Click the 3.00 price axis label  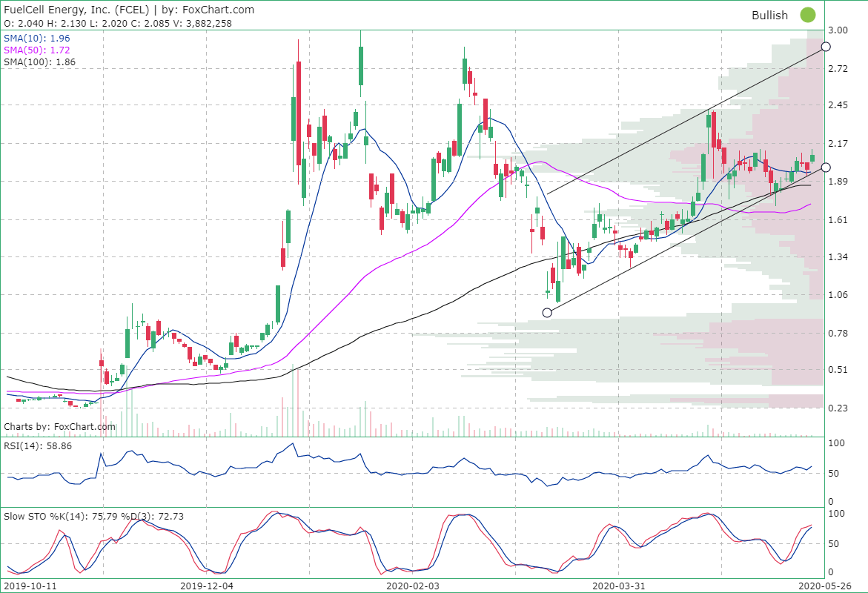[838, 30]
